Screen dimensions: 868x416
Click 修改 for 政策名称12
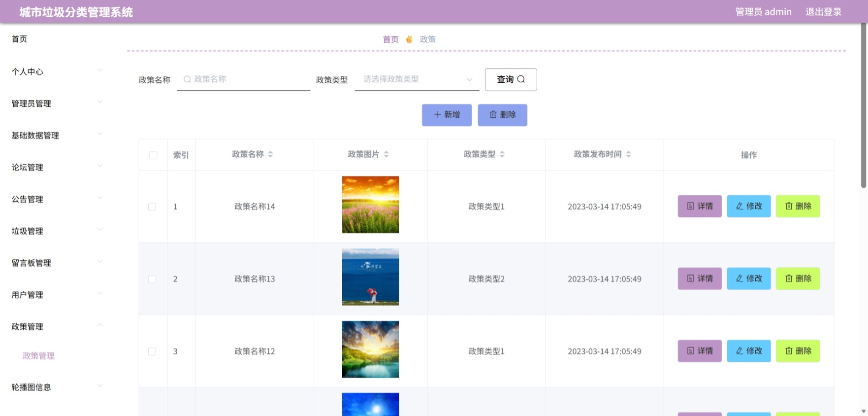(x=749, y=351)
